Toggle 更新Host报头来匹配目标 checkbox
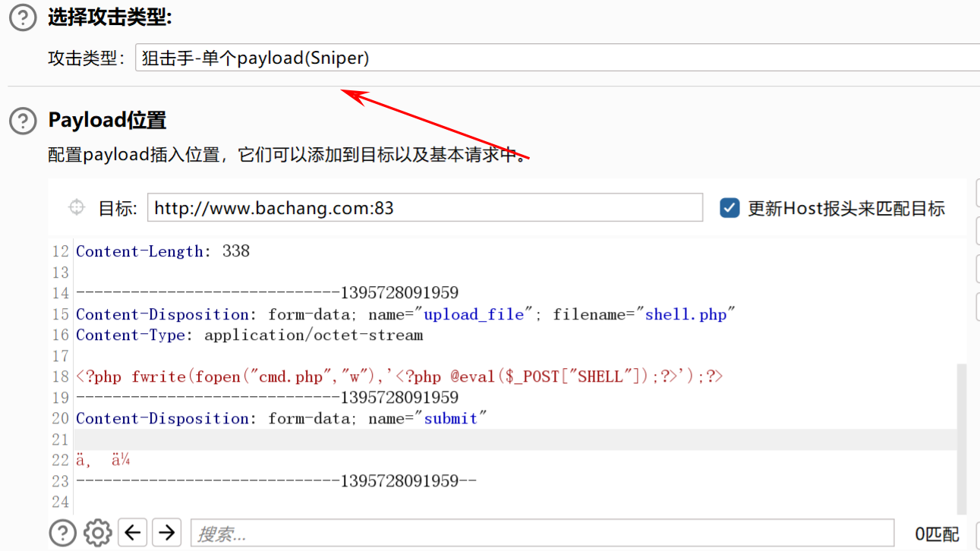 pyautogui.click(x=729, y=208)
